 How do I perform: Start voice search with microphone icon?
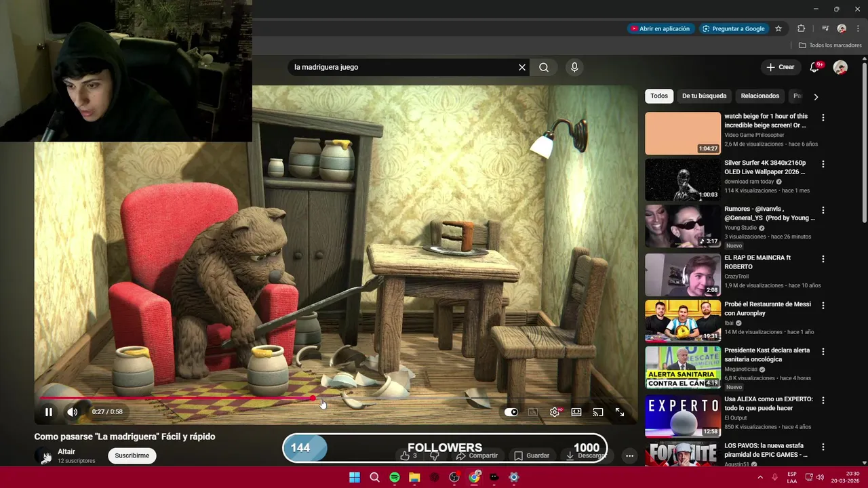pos(574,67)
